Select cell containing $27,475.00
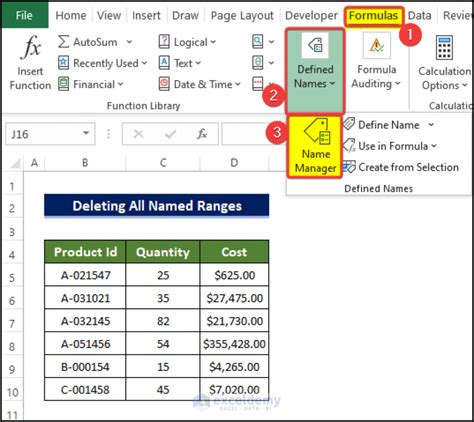 (234, 298)
